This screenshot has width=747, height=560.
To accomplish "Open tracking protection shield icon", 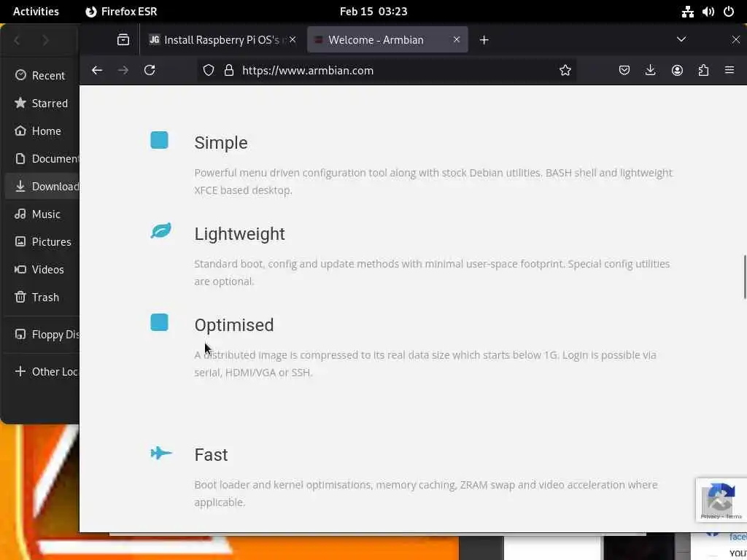I will pos(209,71).
